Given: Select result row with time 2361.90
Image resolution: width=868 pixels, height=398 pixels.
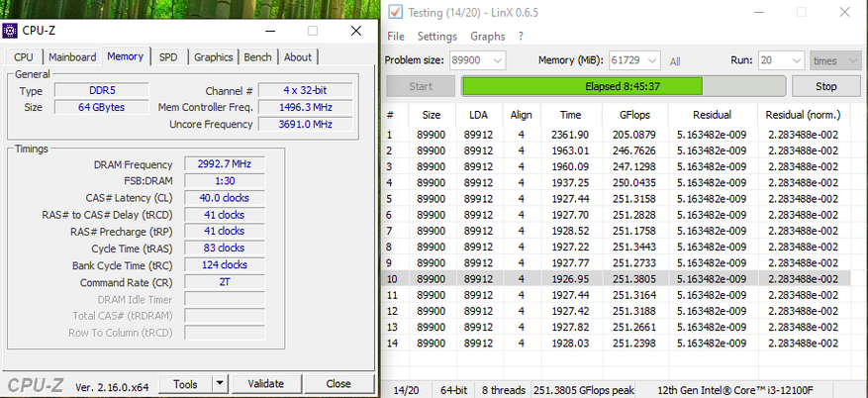Looking at the screenshot, I should point(617,135).
